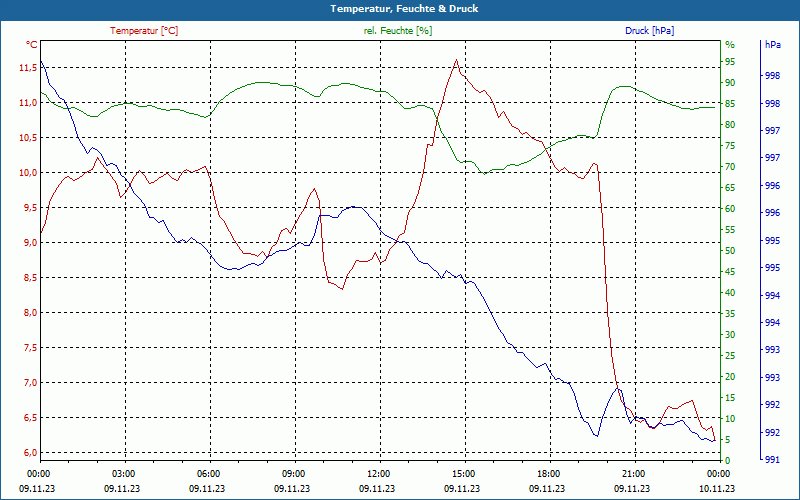Click the green 'rel. Feuchte [%]' legend label
Viewport: 800px width, 500px height.
(x=398, y=31)
